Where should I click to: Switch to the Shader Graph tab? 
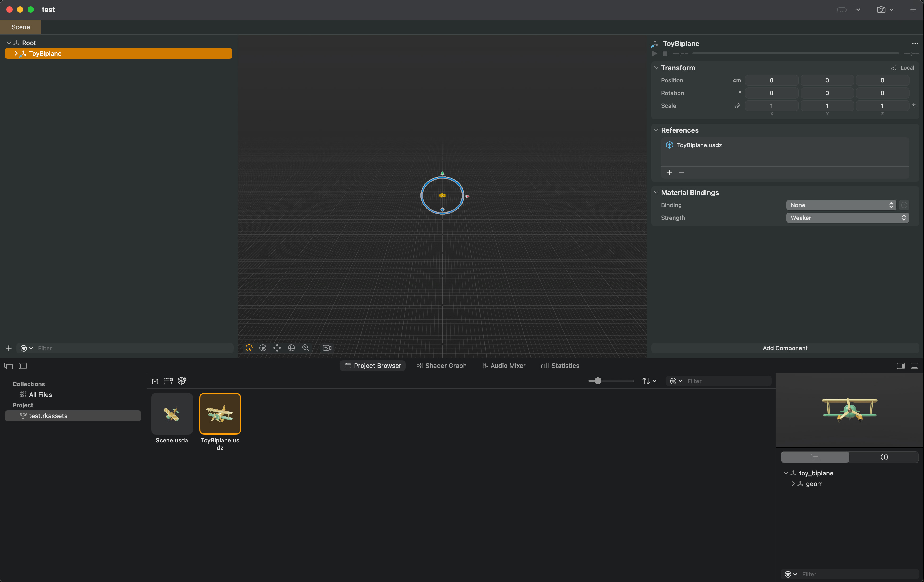[441, 366]
